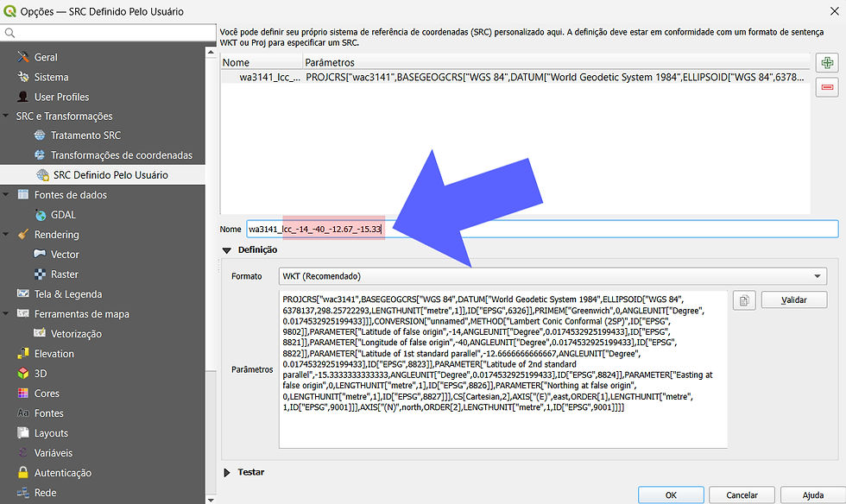
Task: Open the Formato WKT dropdown
Action: (x=552, y=276)
